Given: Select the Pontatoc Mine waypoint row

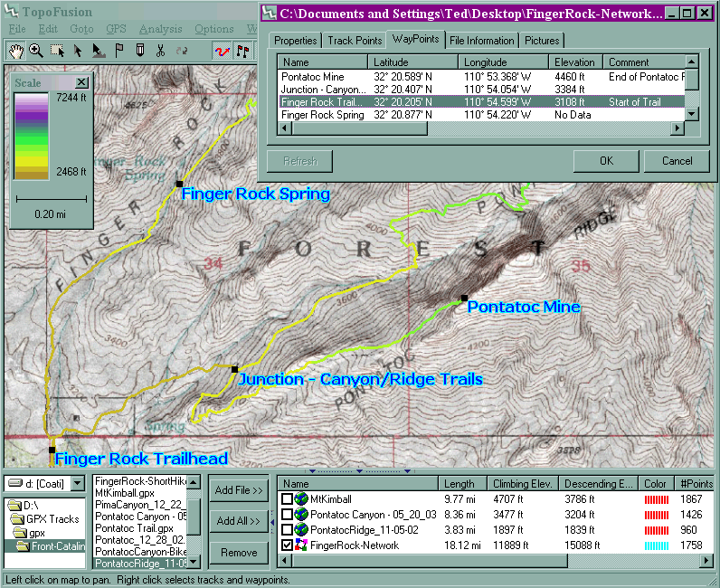Looking at the screenshot, I should coord(481,77).
